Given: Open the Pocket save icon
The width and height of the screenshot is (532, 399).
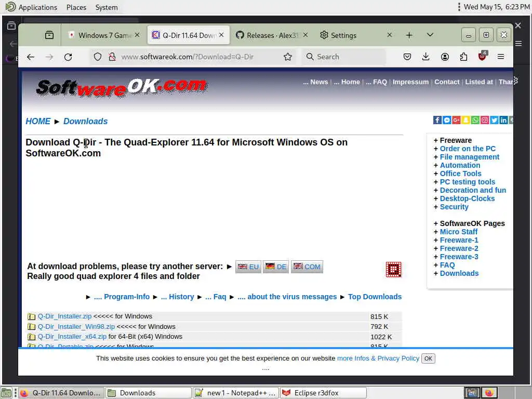Looking at the screenshot, I should (407, 57).
